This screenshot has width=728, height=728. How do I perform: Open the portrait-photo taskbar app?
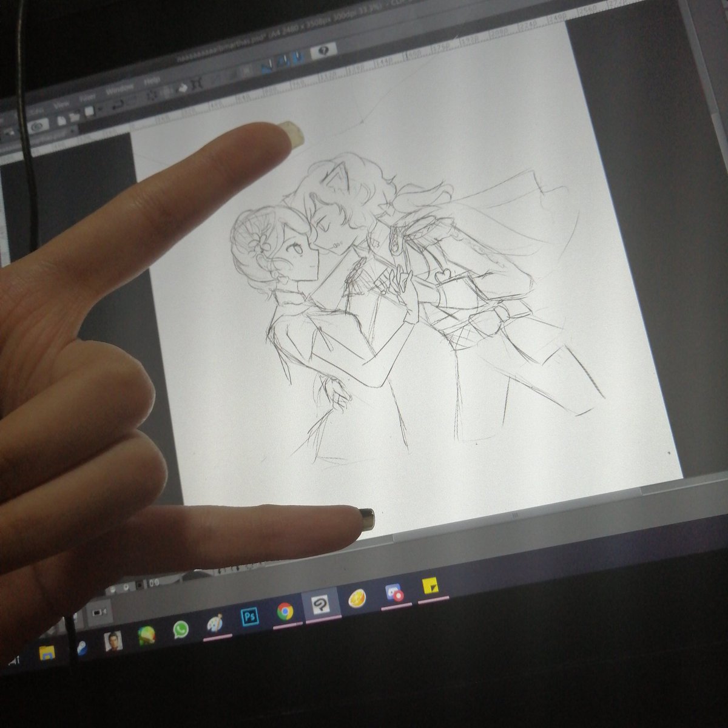click(113, 641)
